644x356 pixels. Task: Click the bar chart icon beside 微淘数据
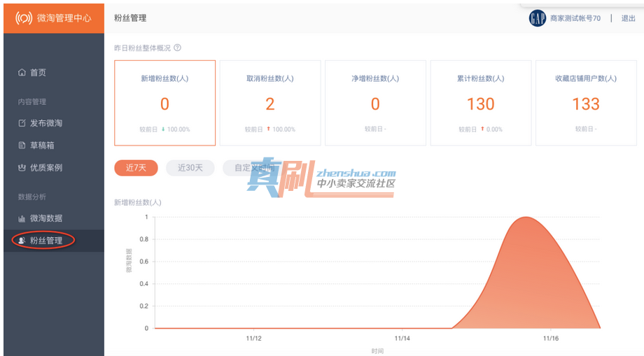22,219
